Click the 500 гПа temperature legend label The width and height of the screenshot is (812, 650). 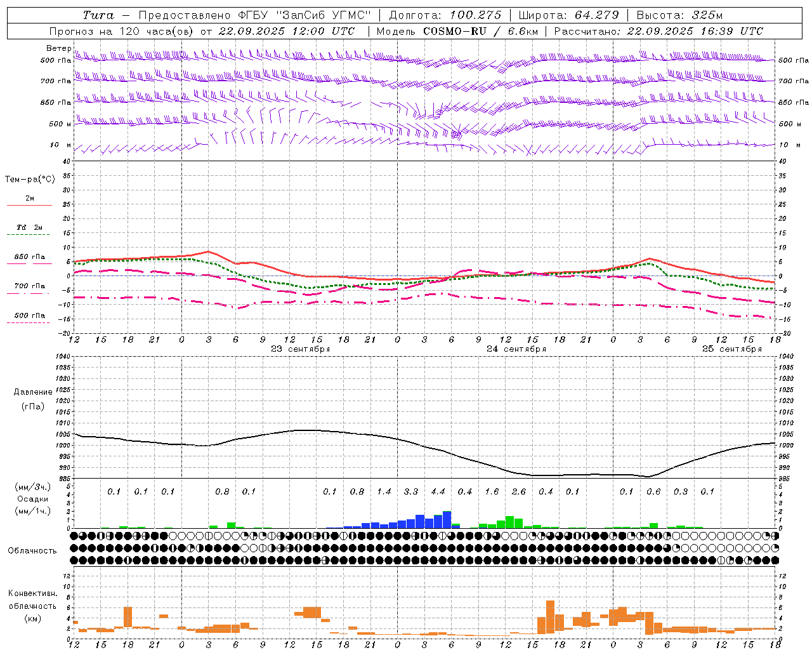tap(30, 315)
